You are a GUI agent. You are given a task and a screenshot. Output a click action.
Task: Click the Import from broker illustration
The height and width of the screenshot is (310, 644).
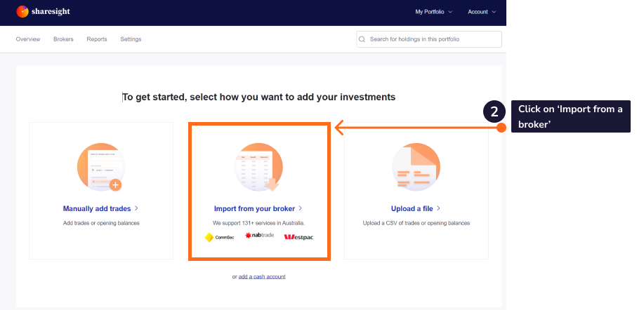[258, 167]
